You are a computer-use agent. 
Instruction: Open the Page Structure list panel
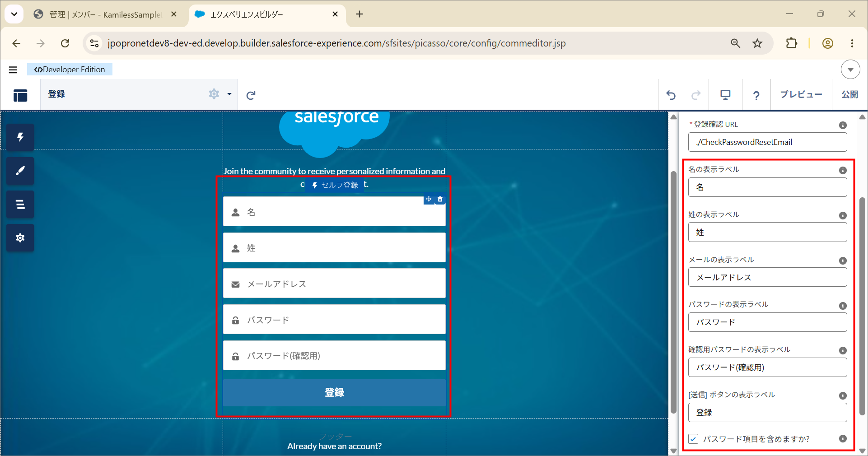tap(20, 205)
